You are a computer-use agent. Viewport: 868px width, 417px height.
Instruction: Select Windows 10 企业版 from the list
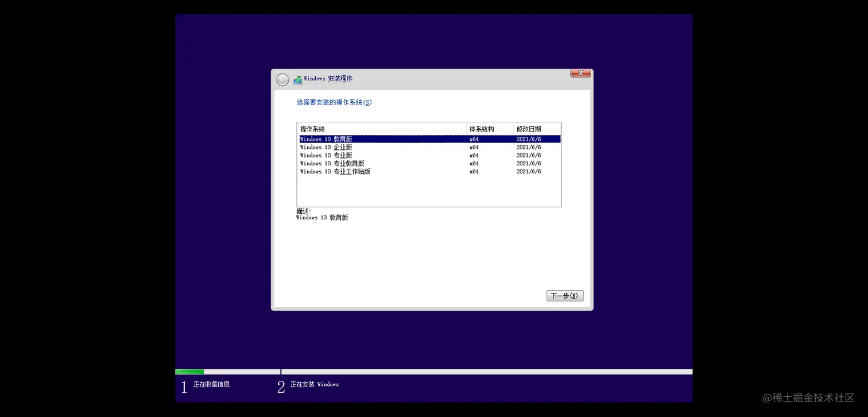pyautogui.click(x=325, y=147)
